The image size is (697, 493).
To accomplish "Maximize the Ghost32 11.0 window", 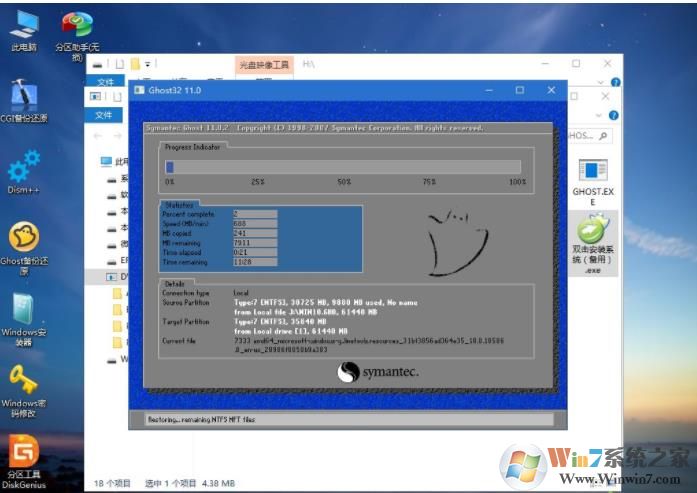I will [x=519, y=90].
